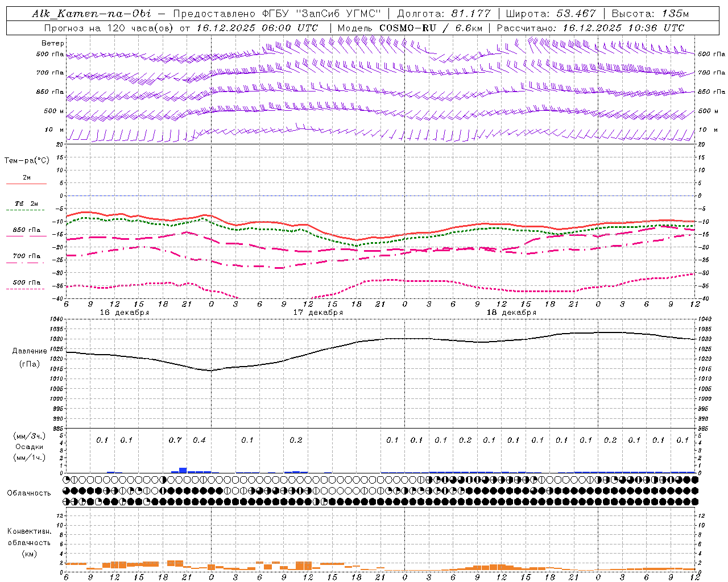Click the 500 гПа temperature legend entry
Image resolution: width=728 pixels, height=582 pixels.
click(27, 282)
